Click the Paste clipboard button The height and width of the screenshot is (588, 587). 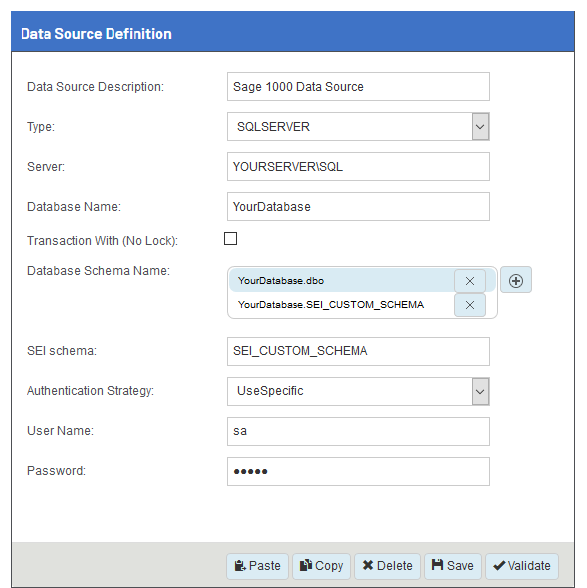point(257,566)
